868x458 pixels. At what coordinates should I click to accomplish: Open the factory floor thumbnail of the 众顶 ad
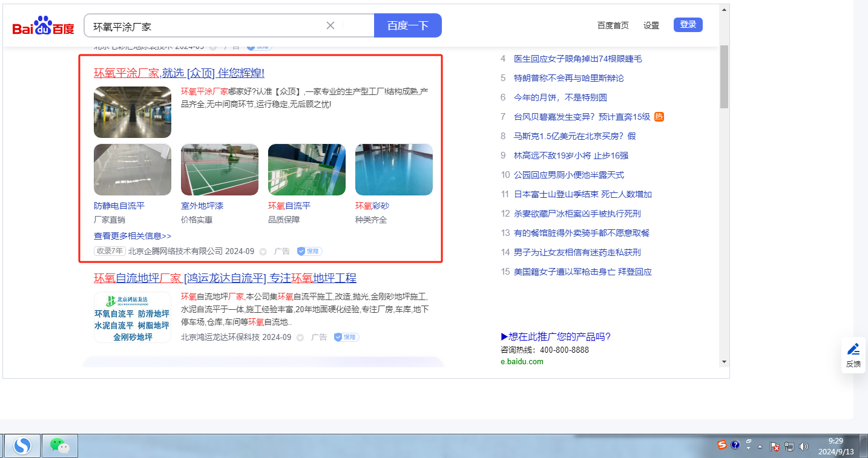[133, 112]
